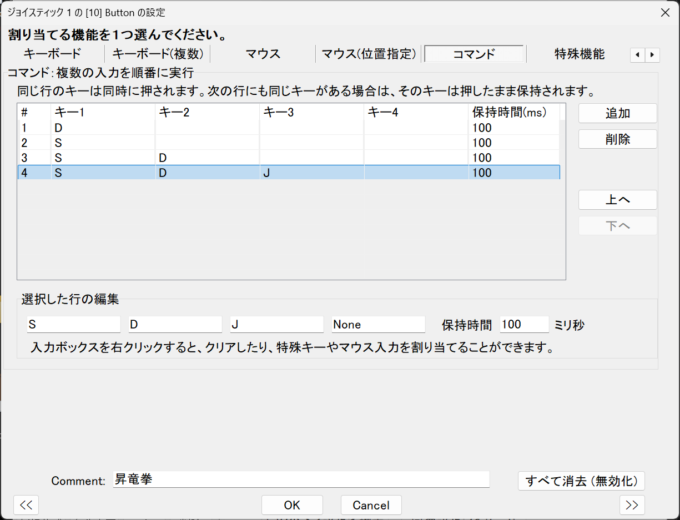The width and height of the screenshot is (680, 520).
Task: Click the 削除 button
Action: tap(618, 139)
